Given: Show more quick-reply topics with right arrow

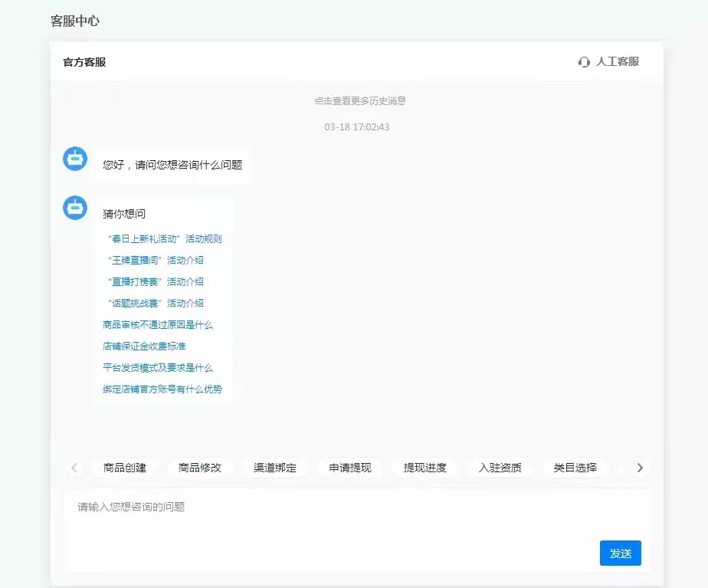Looking at the screenshot, I should [640, 468].
